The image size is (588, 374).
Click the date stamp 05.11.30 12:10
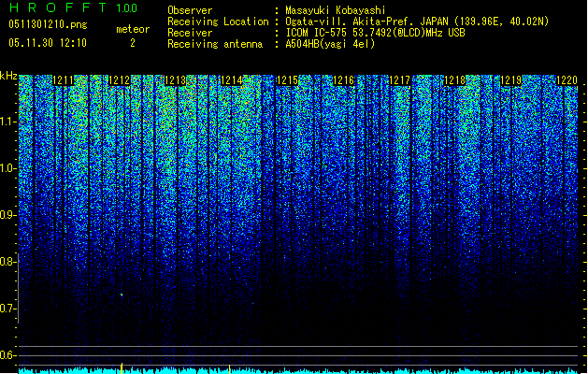pos(48,43)
